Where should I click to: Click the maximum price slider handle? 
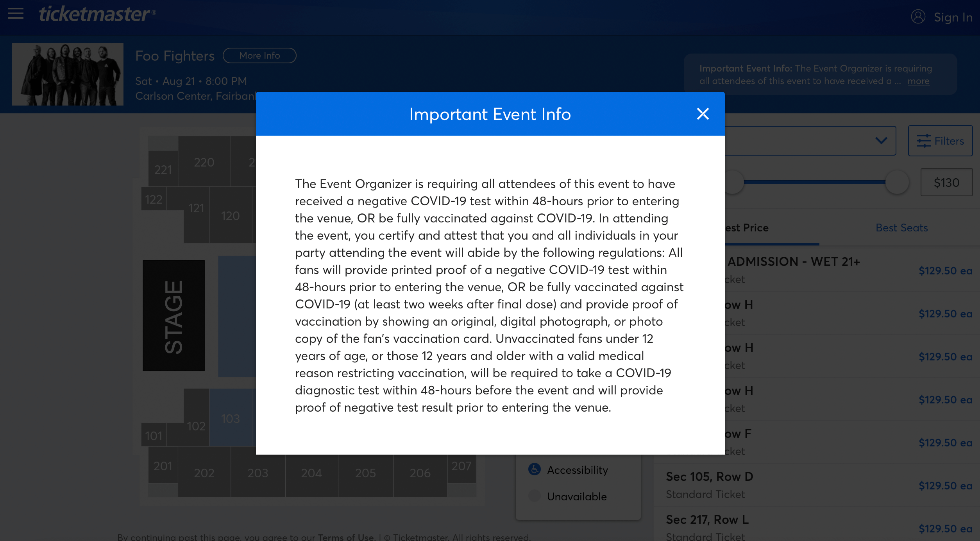[897, 182]
